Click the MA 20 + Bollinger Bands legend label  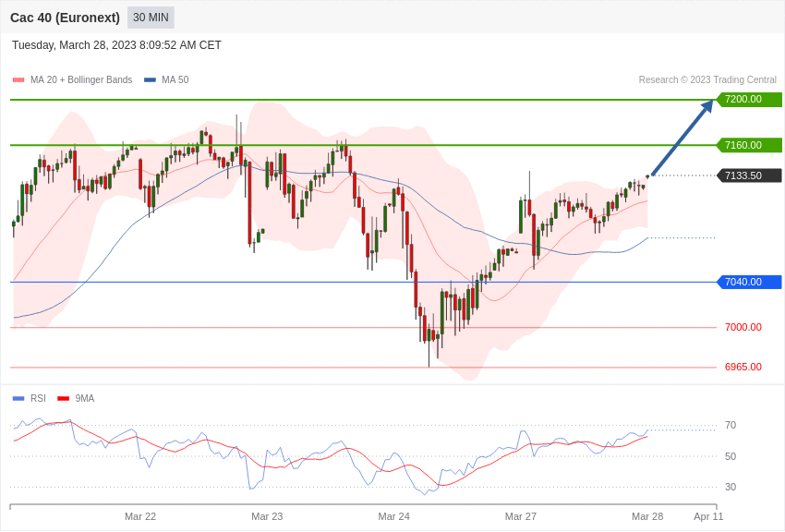point(81,79)
